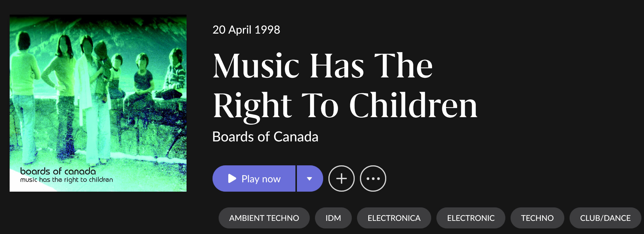Click the word "Children" in the album title
The image size is (644, 234).
[x=413, y=106]
